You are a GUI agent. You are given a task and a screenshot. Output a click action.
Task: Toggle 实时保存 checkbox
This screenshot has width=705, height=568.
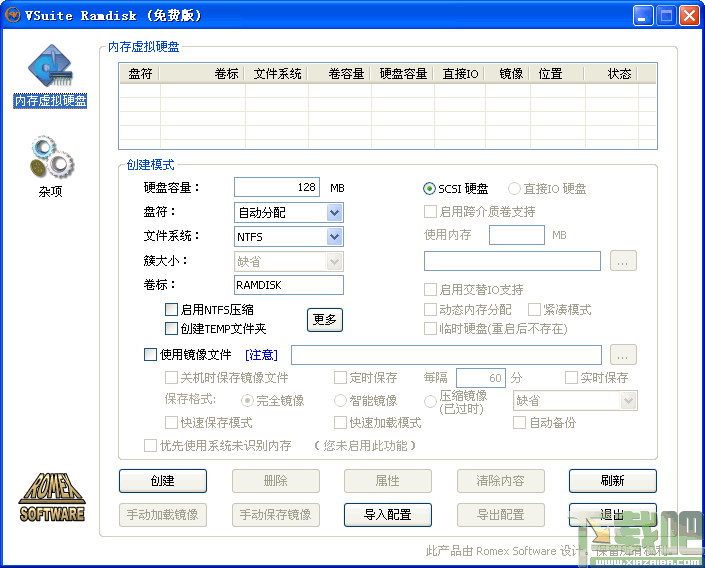pos(571,377)
